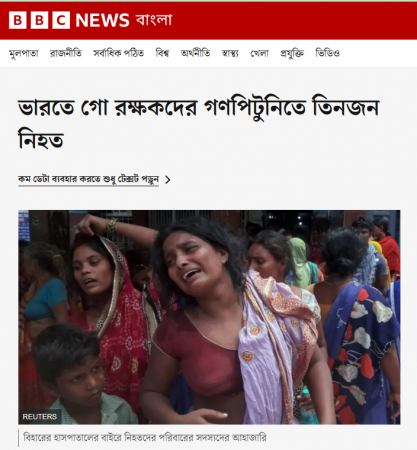Screen dimensions: 417x450
Task: Open the খেলা sports section
Action: pyautogui.click(x=259, y=53)
